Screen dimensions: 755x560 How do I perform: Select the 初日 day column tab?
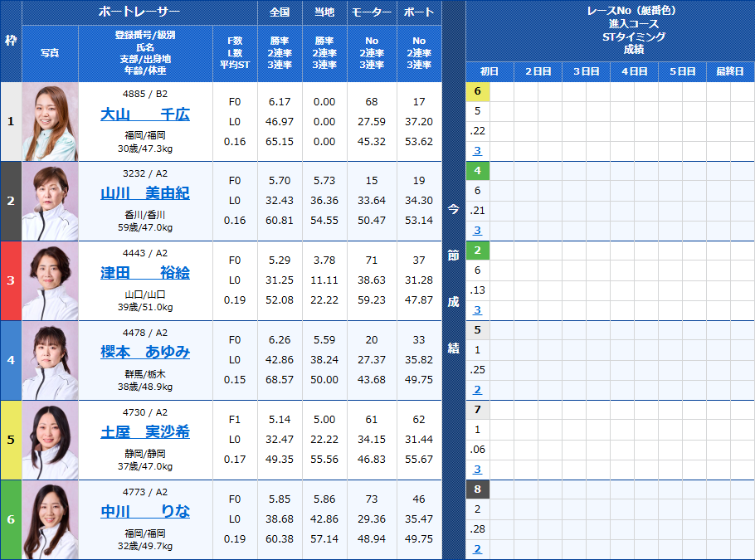click(x=490, y=71)
